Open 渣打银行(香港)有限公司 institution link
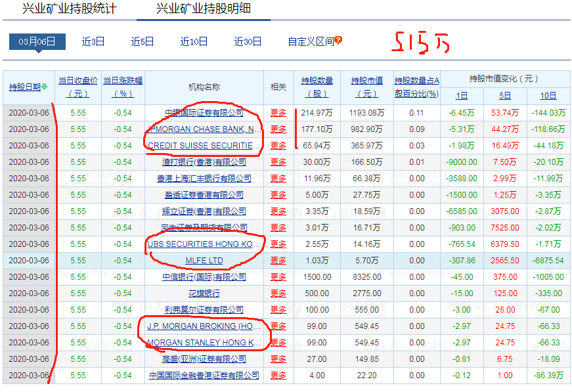 tap(204, 162)
